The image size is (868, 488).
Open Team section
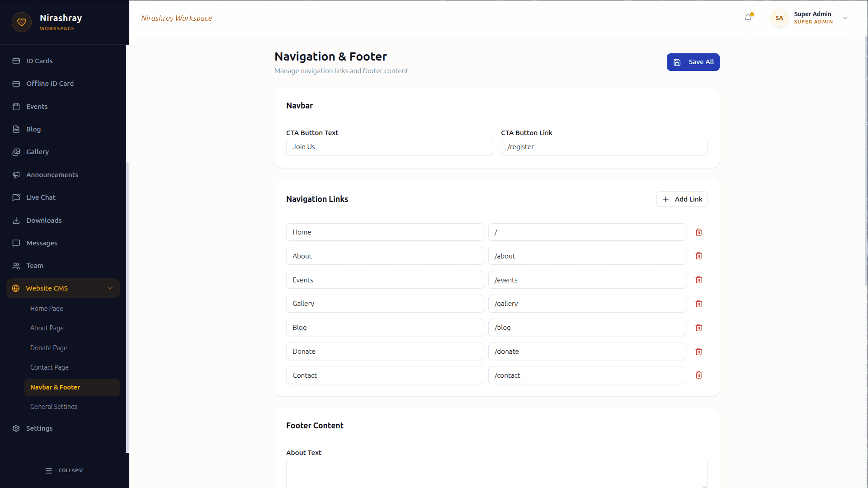tap(63, 266)
